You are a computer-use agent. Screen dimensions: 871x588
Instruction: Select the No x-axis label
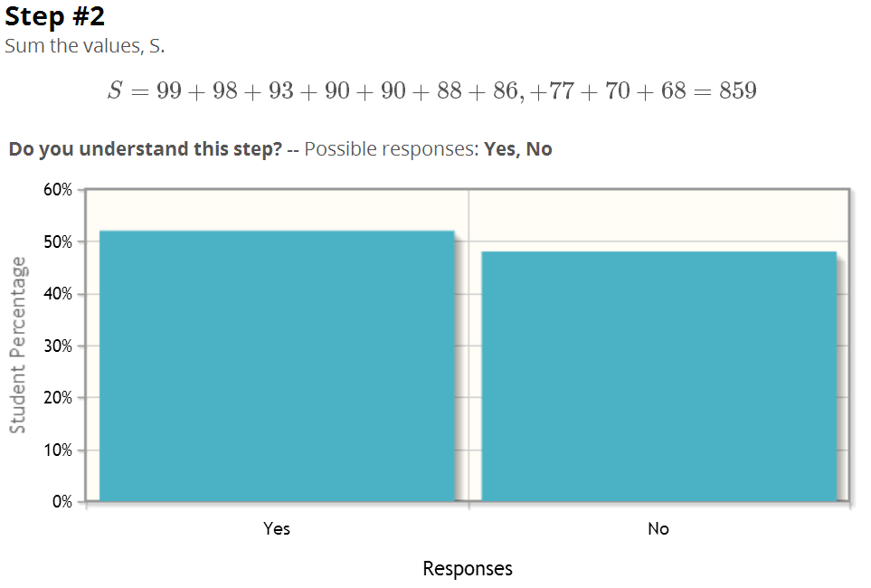tap(658, 528)
